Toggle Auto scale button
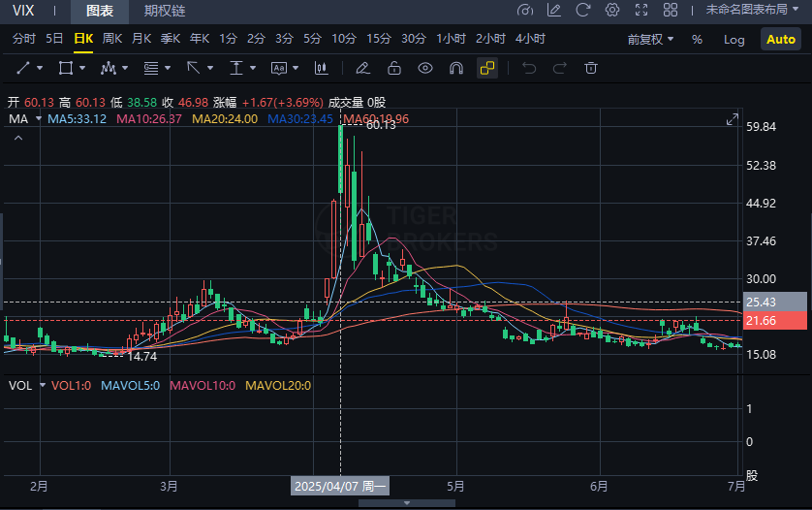 coord(780,40)
